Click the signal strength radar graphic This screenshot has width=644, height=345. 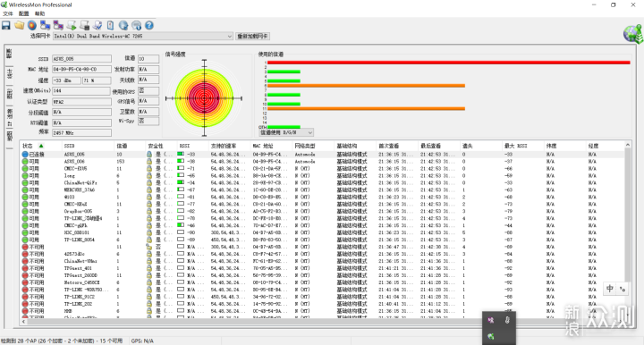(x=204, y=98)
